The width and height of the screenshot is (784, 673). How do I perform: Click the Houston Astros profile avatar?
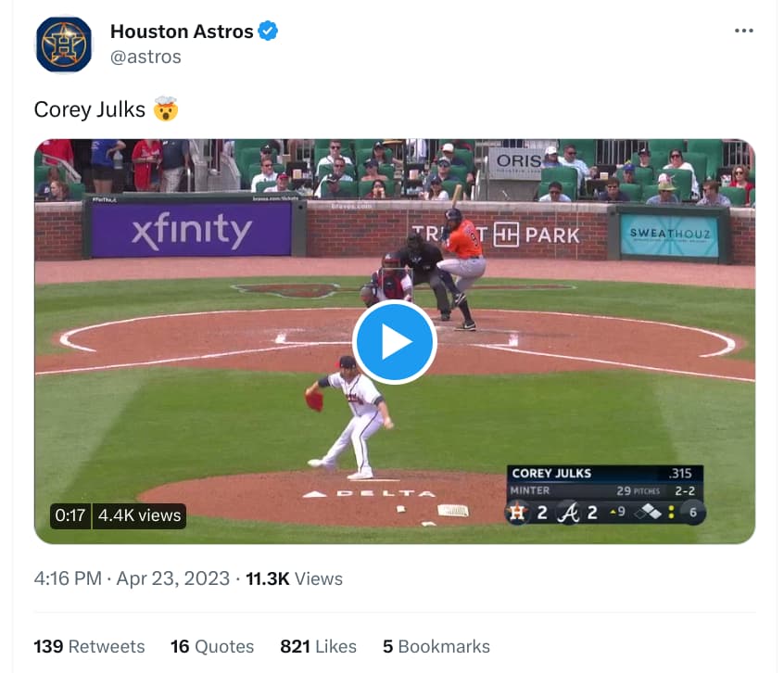(x=64, y=44)
